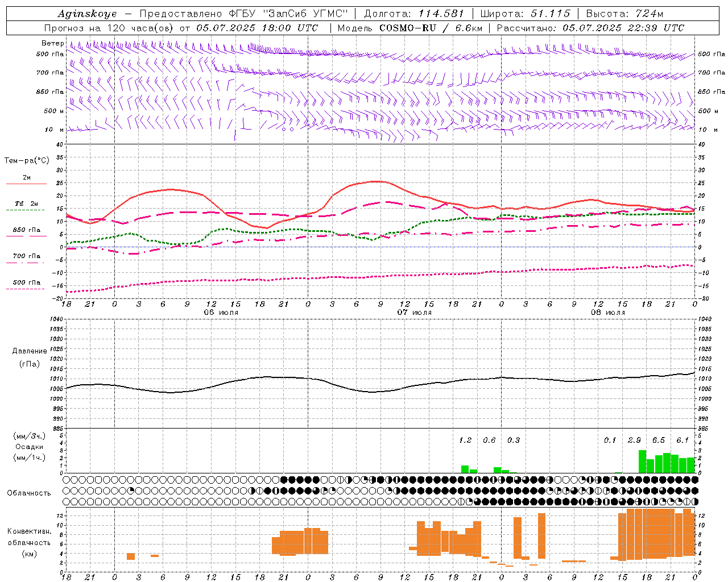This screenshot has width=728, height=582.
Task: Click the "Облачность" cloud cover label
Action: (29, 493)
